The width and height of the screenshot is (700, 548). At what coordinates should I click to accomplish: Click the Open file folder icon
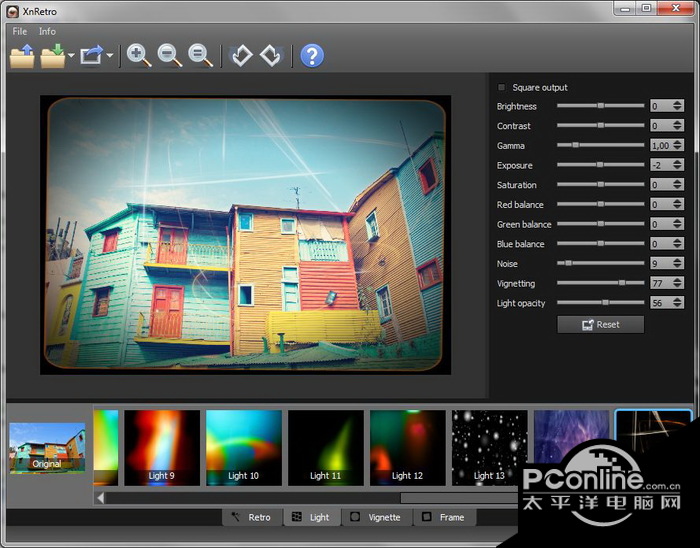[21, 56]
